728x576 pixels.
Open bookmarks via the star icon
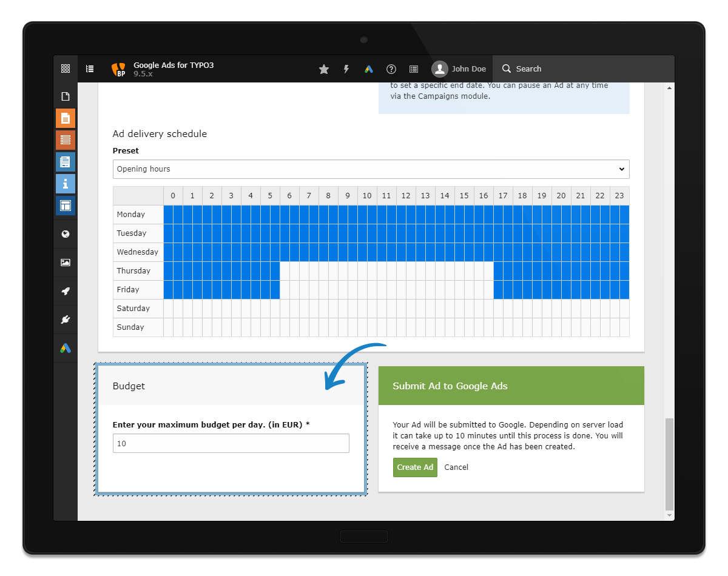pos(324,69)
